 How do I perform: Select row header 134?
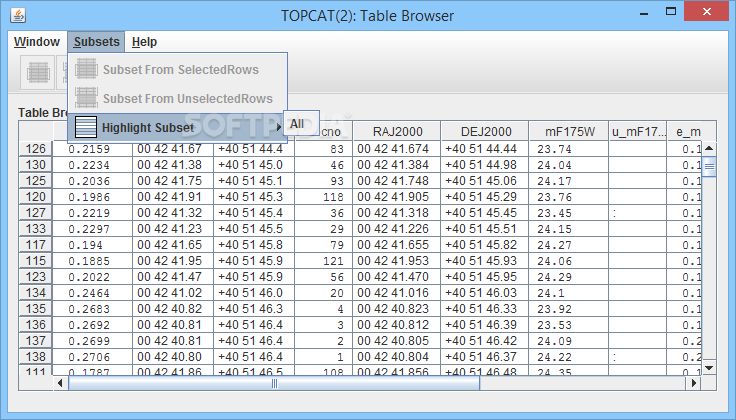(x=36, y=292)
